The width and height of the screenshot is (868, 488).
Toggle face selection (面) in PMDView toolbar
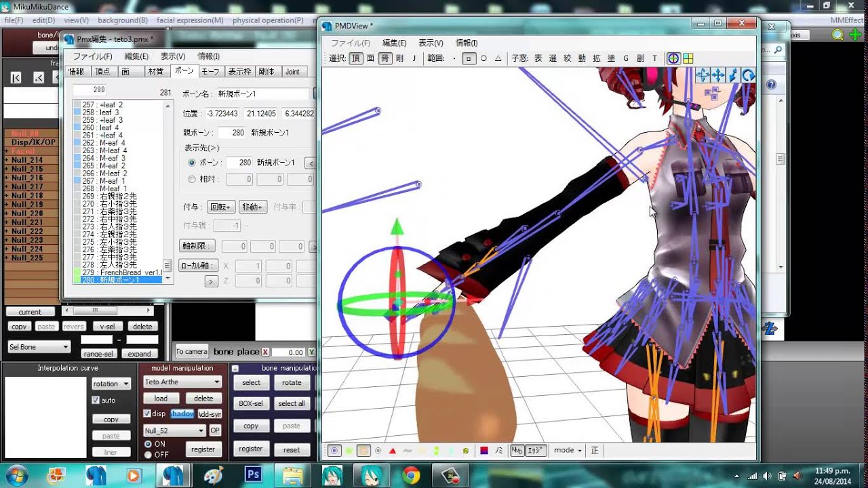370,58
